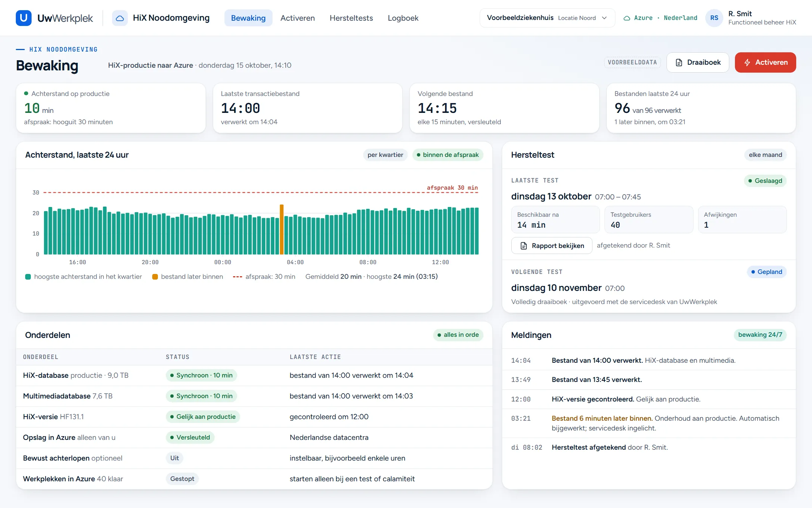Click the Volgende bestand 14:15 card

(x=504, y=108)
